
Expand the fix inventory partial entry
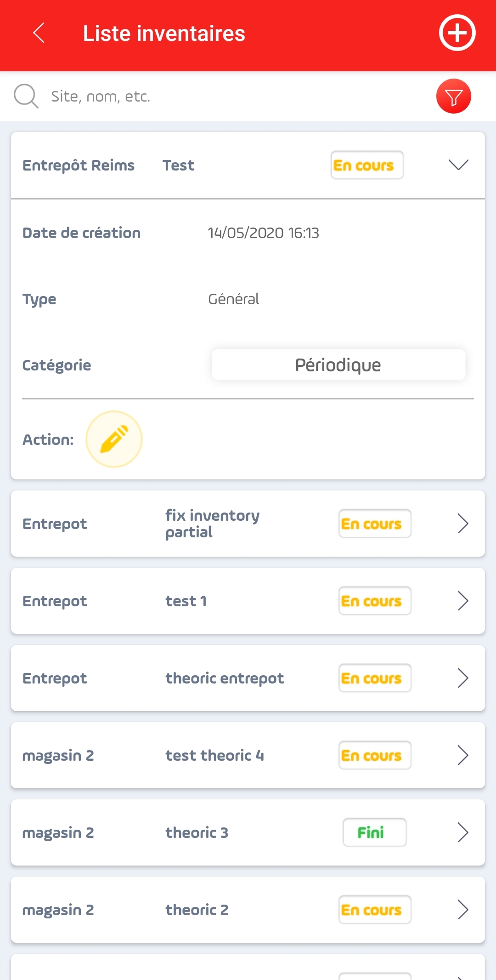coord(463,524)
